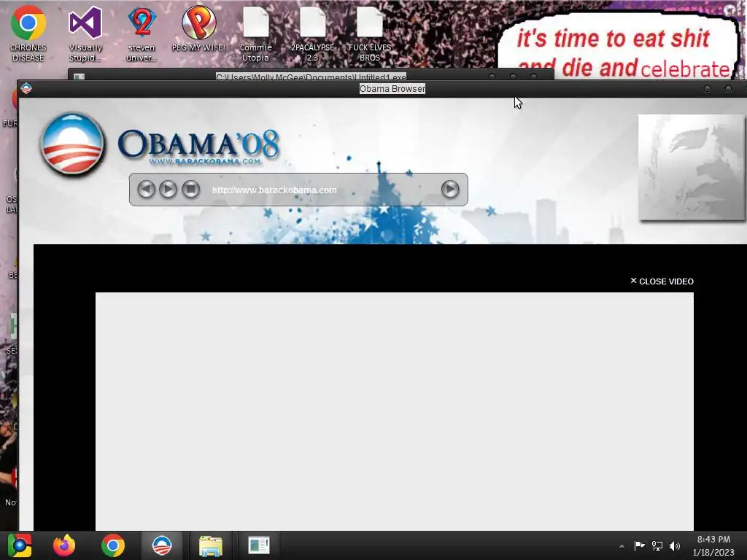Click the Obama Browser title text
Viewport: 747px width, 560px height.
392,88
